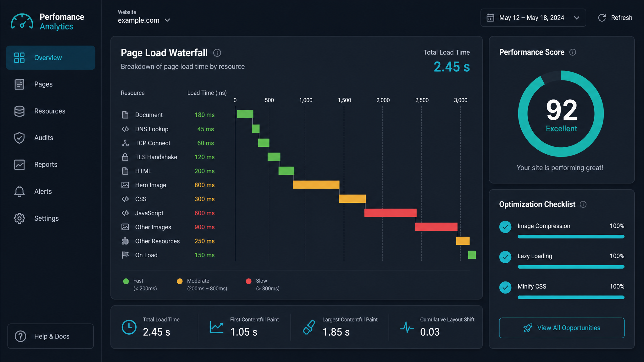The image size is (644, 362).
Task: Click the TLS Handshake lock icon
Action: coord(125,157)
